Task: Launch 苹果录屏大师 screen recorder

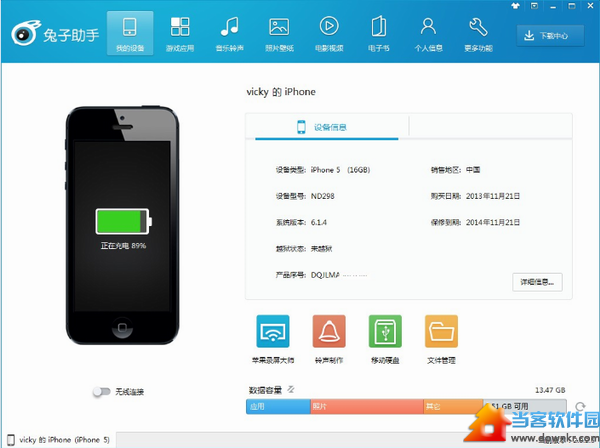Action: point(273,339)
